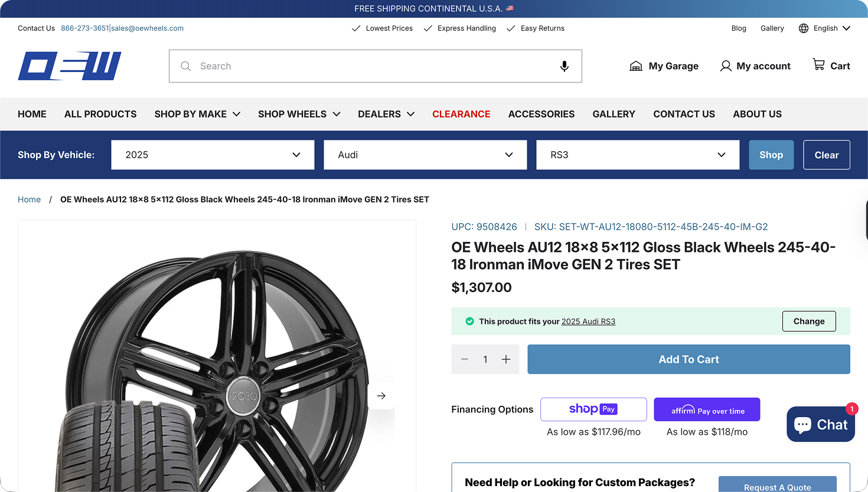Open the shopping Cart
This screenshot has width=868, height=492.
pos(831,65)
